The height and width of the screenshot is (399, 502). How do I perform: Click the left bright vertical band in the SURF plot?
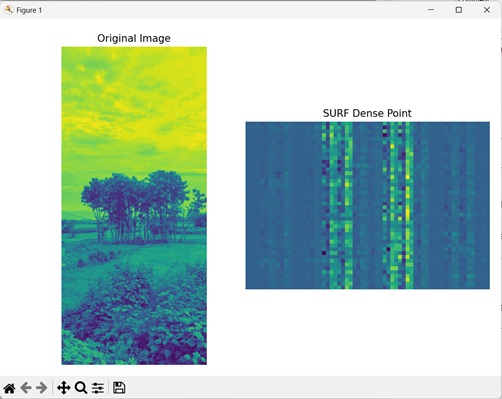click(x=337, y=205)
